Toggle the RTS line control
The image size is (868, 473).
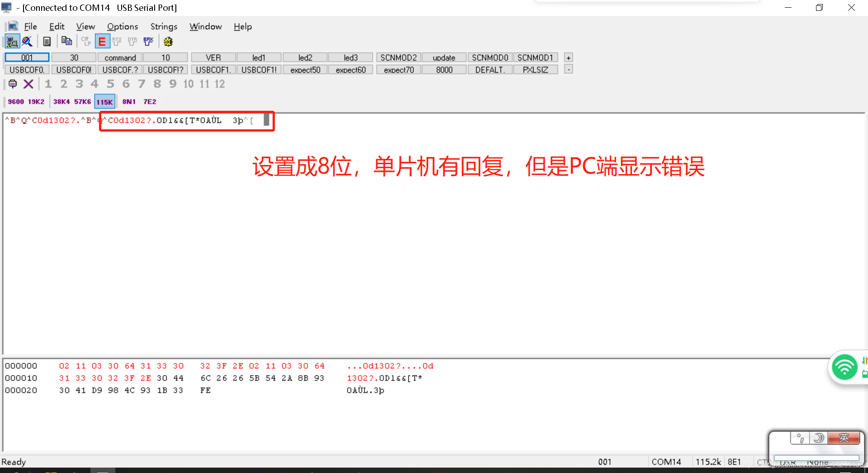click(117, 42)
